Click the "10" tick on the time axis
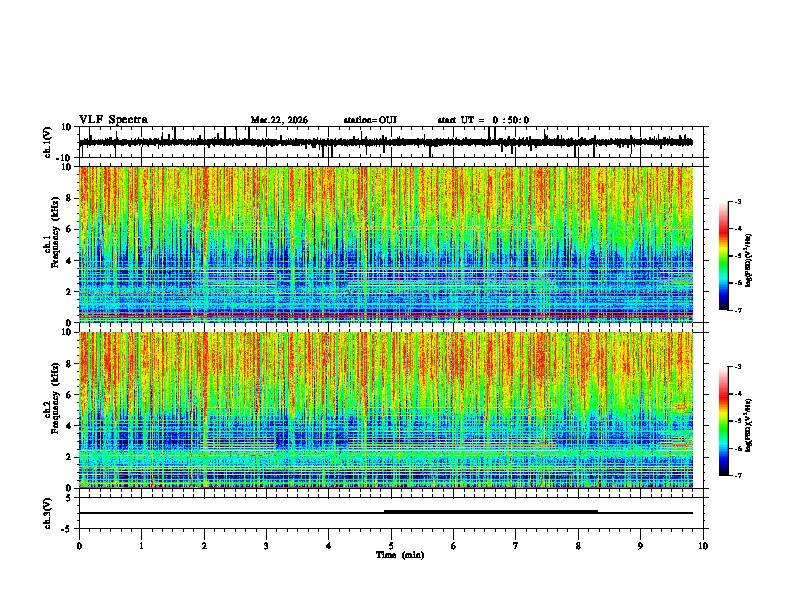Viewport: 792px width, 612px height. (703, 546)
